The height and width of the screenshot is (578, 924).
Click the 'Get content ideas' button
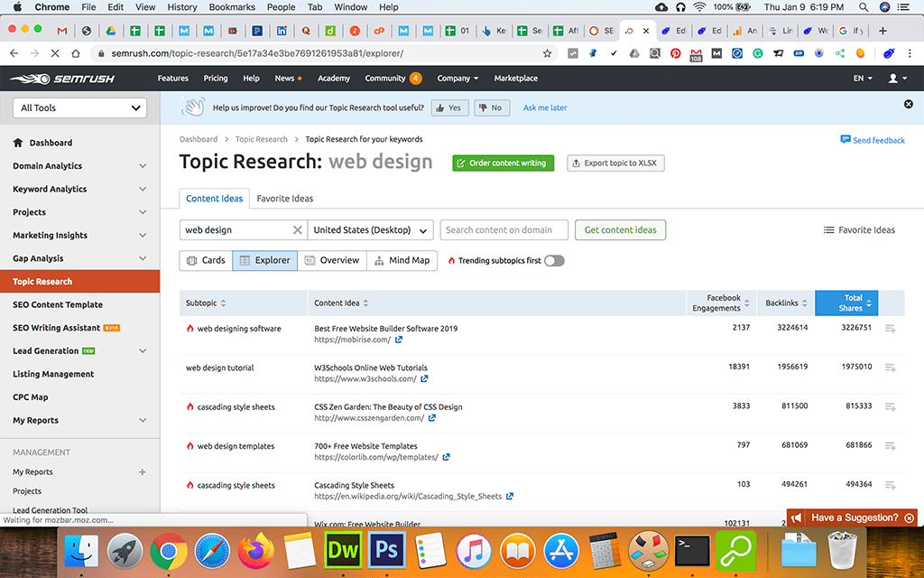click(x=621, y=230)
